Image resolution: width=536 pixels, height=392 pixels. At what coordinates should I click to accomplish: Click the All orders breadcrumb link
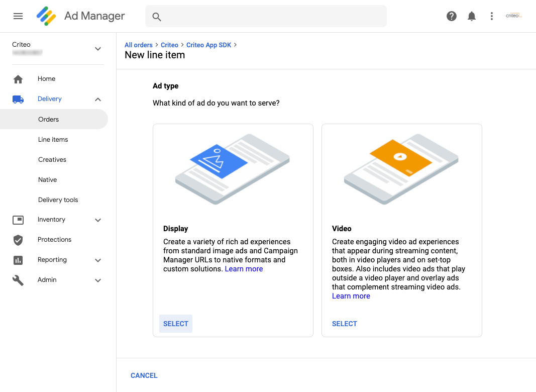139,45
